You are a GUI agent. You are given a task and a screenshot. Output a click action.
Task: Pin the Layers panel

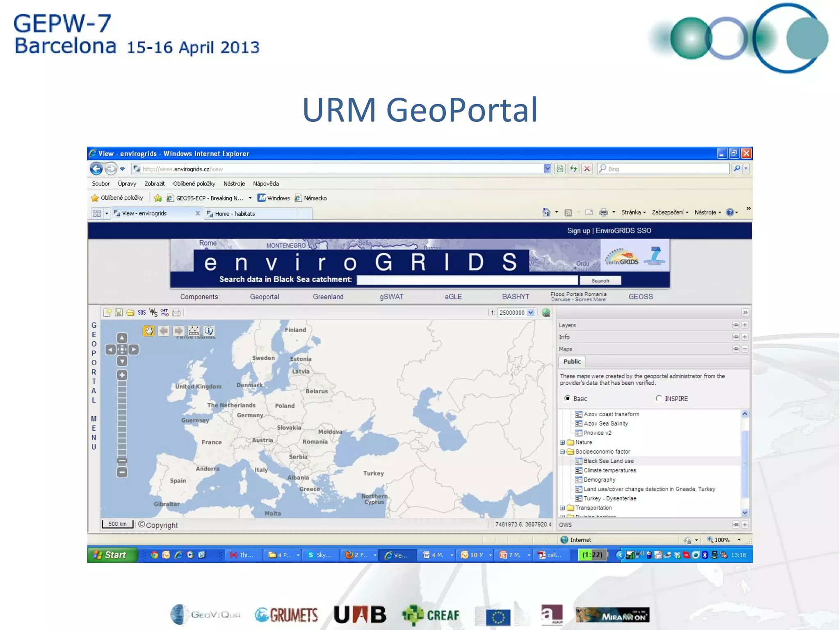click(x=736, y=325)
